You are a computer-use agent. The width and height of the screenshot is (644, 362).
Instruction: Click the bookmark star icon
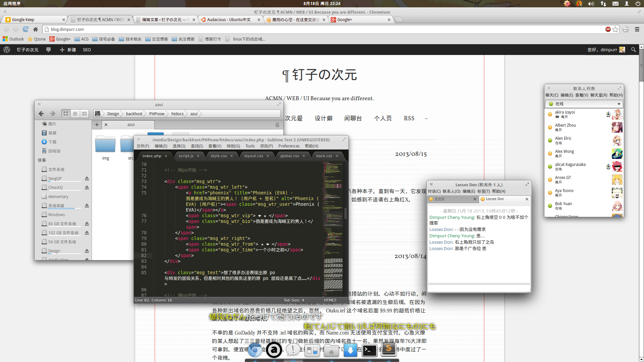pos(615,29)
